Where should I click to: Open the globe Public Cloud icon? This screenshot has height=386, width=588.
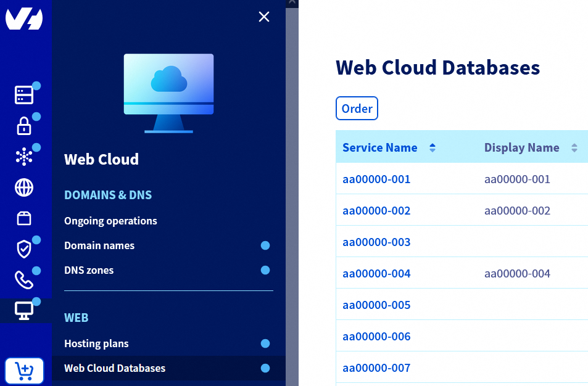(x=23, y=187)
